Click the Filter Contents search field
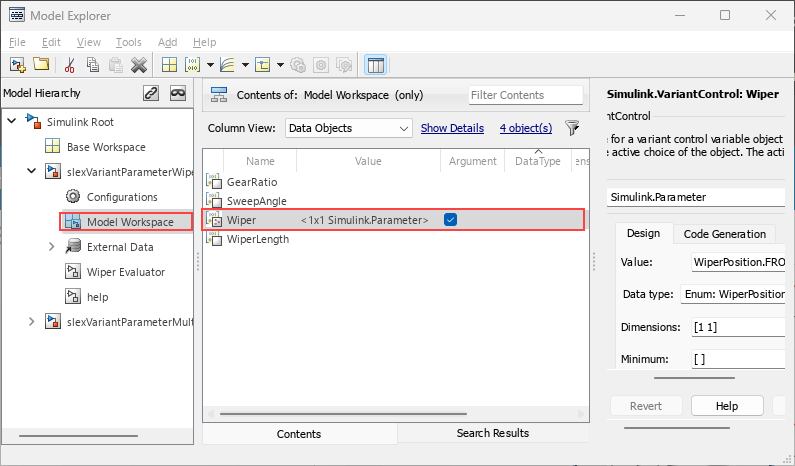Image resolution: width=795 pixels, height=466 pixels. [525, 95]
